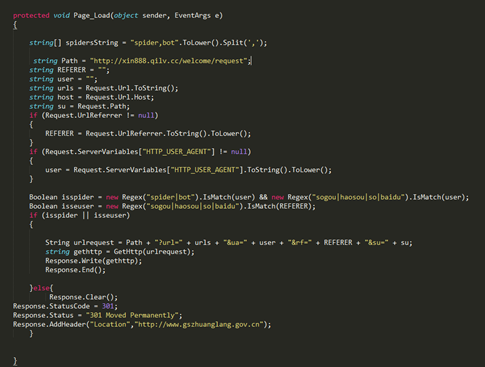Click the EventArgs e parameter

196,15
